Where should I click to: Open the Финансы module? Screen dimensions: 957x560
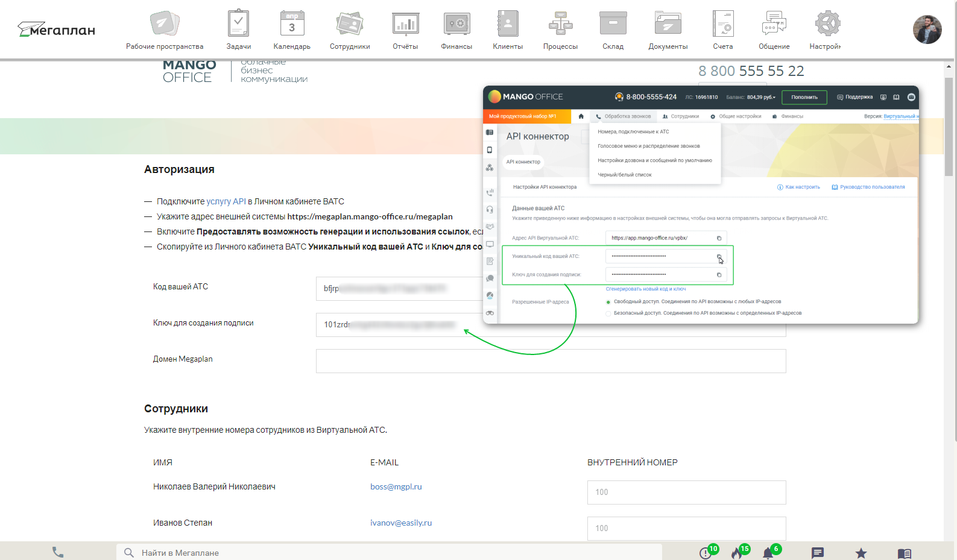coord(456,30)
